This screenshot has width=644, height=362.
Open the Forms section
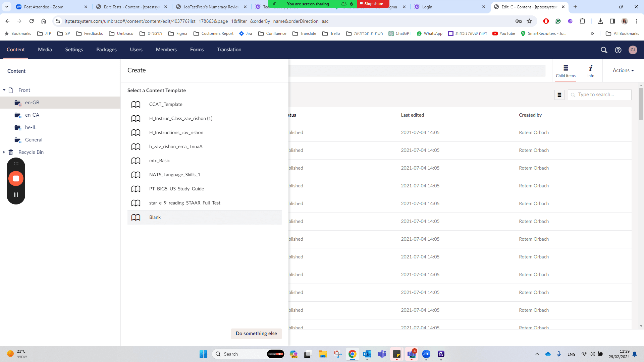[x=197, y=50]
